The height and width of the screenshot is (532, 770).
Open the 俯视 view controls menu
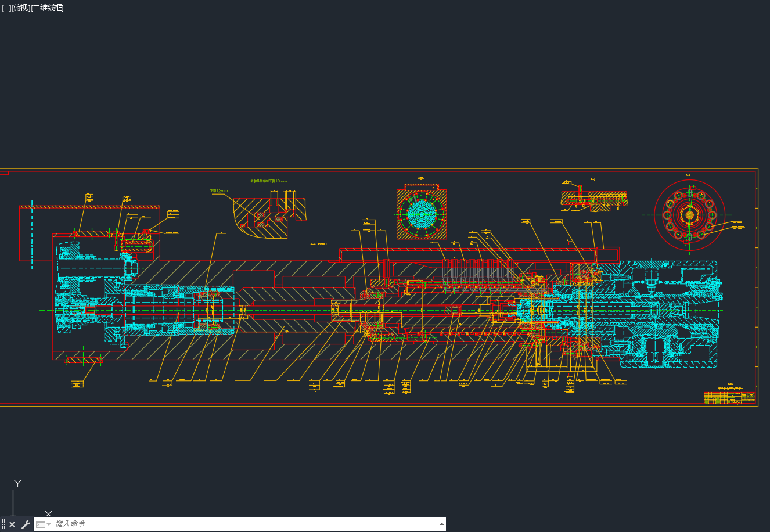point(20,8)
